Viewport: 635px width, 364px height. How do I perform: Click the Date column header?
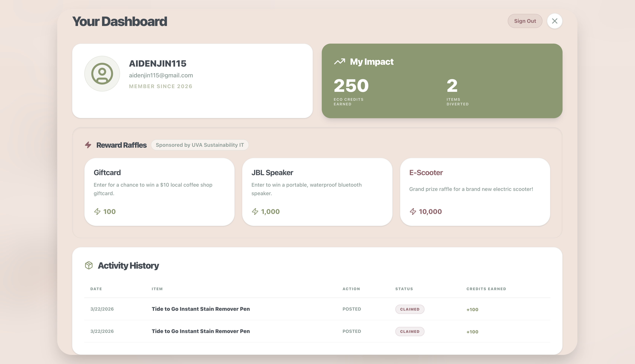pos(96,289)
